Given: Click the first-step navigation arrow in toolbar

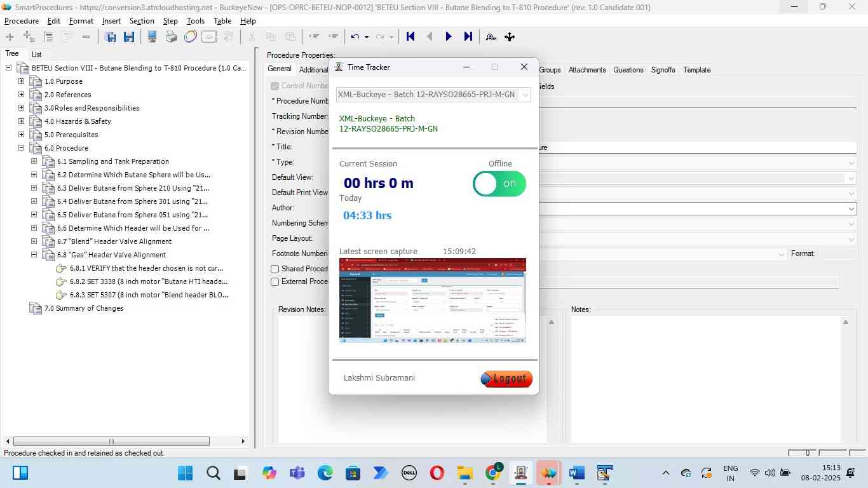Looking at the screenshot, I should (x=410, y=37).
